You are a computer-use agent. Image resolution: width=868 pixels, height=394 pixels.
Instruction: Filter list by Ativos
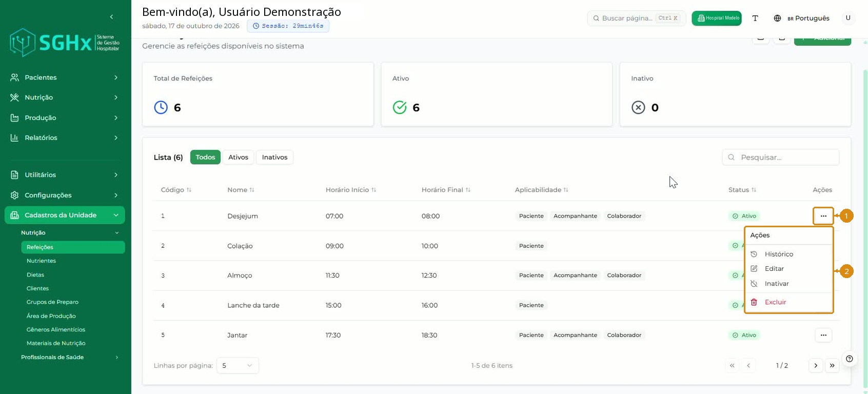238,157
